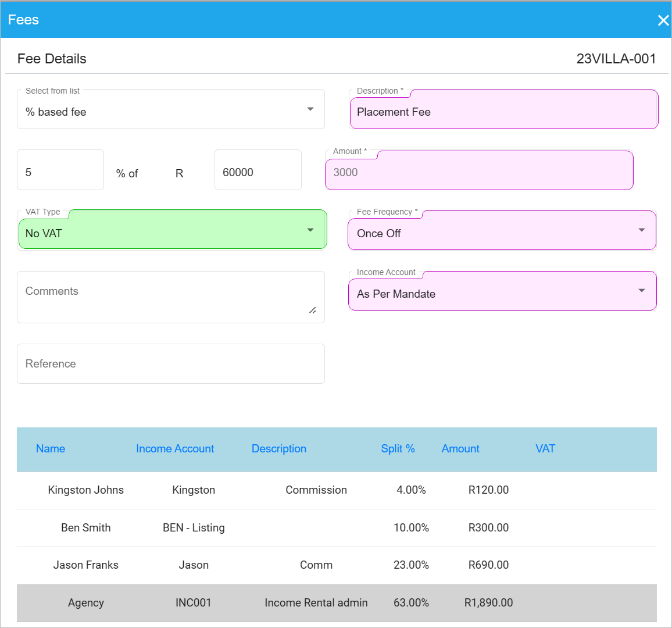Sort by Income Account column header

tap(175, 448)
